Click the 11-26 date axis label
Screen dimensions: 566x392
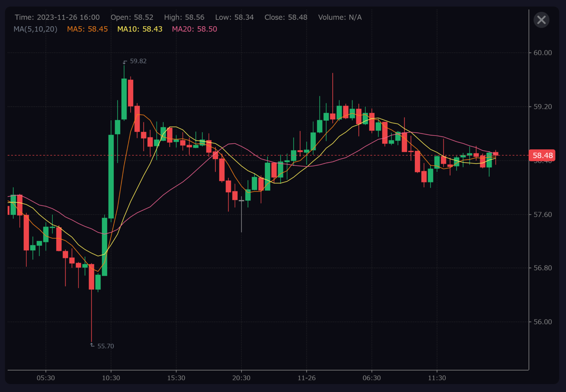[x=307, y=378]
